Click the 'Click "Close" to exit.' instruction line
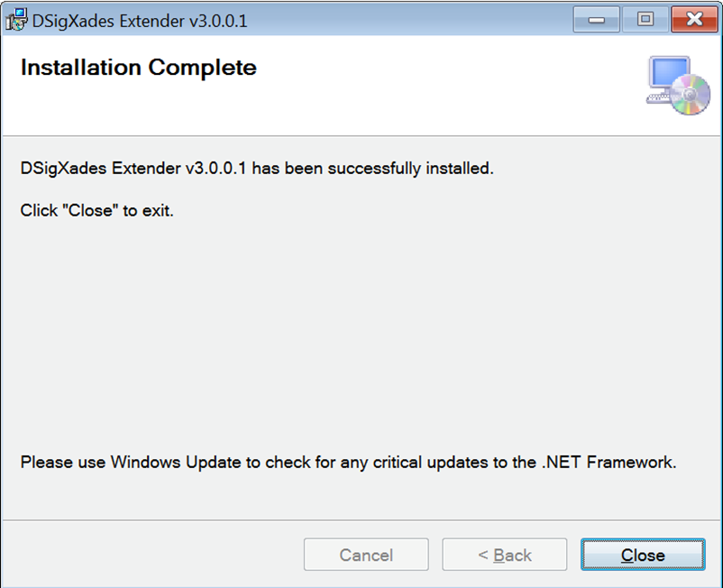This screenshot has width=723, height=588. [96, 210]
